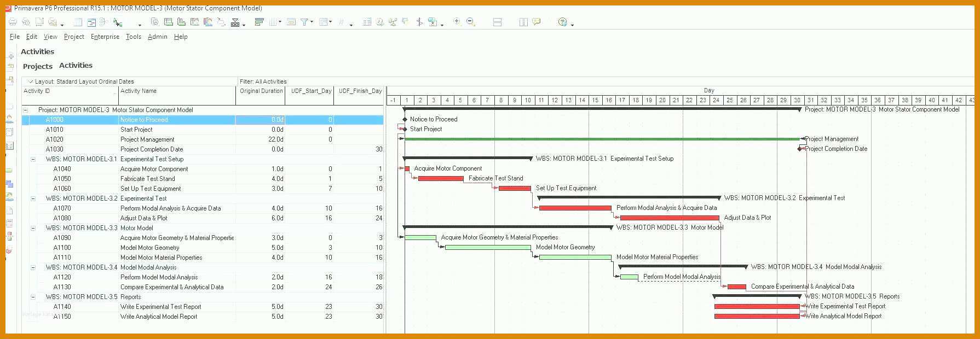980x339 pixels.
Task: Open the Group and Sort dropdown arrow
Action: pyautogui.click(x=331, y=22)
